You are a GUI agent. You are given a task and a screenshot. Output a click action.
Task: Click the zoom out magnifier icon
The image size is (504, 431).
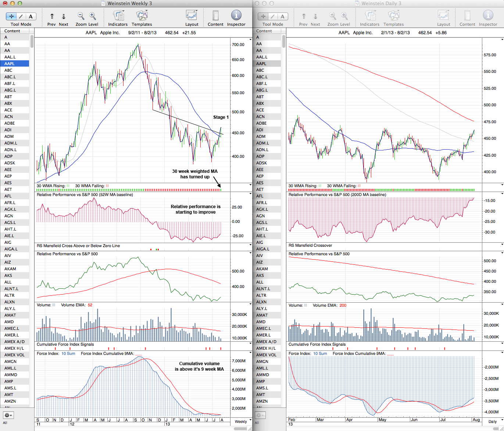pos(81,16)
